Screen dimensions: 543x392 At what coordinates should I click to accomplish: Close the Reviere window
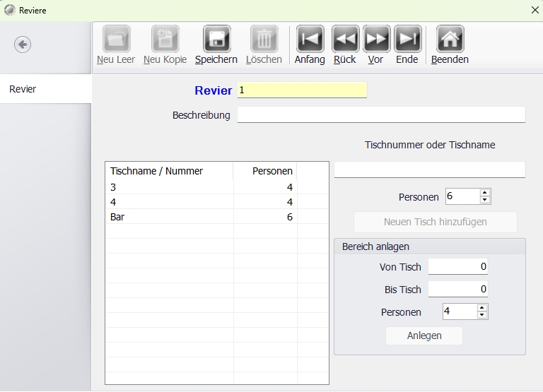point(535,10)
